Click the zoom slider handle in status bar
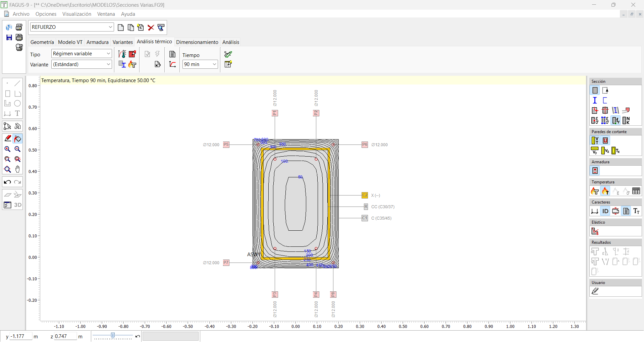This screenshot has width=644, height=342. click(x=113, y=336)
